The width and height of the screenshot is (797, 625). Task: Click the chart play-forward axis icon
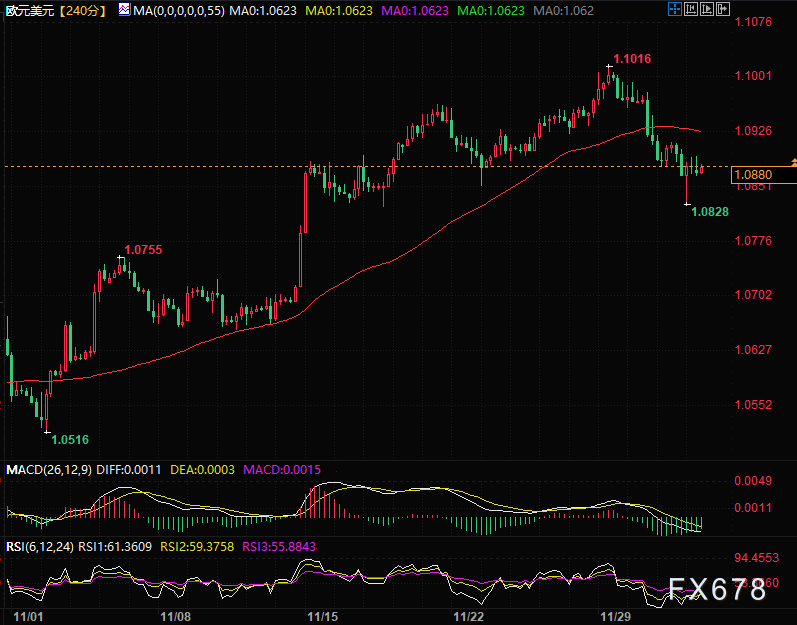coord(707,9)
